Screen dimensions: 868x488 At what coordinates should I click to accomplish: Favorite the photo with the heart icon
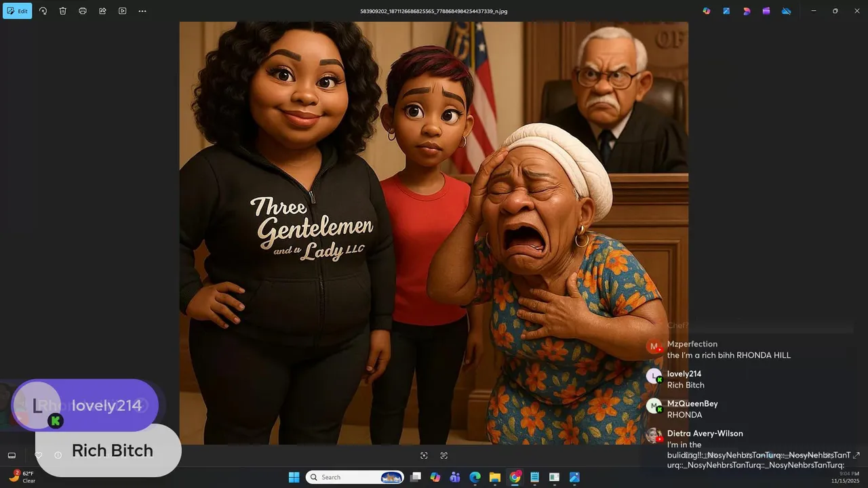[x=39, y=455]
